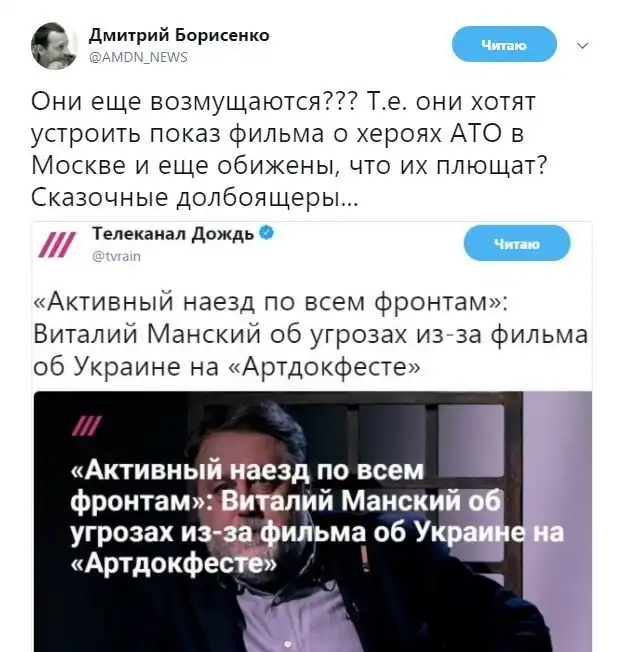Open the Телеканал Дождь account name
The image size is (622, 652).
173,234
